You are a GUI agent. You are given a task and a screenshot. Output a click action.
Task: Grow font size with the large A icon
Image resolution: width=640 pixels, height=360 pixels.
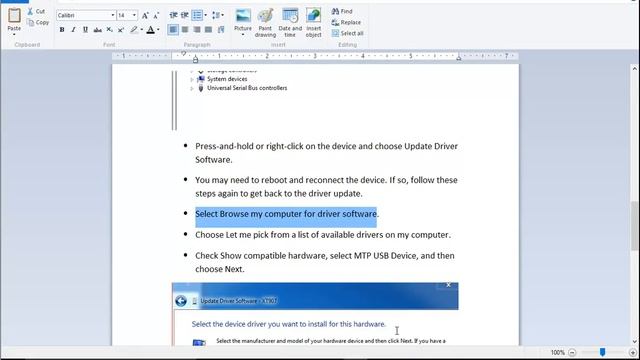[x=145, y=16]
